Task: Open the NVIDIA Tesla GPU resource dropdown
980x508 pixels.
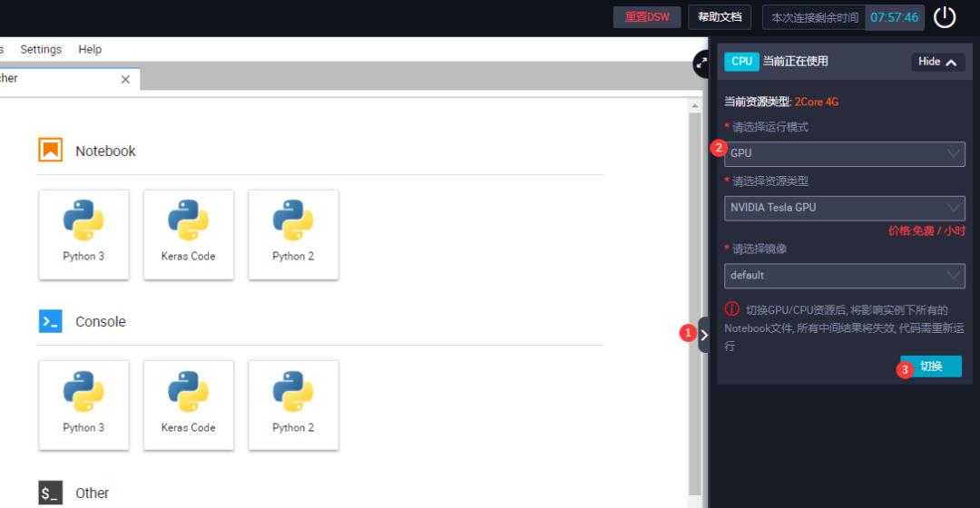Action: (x=845, y=208)
